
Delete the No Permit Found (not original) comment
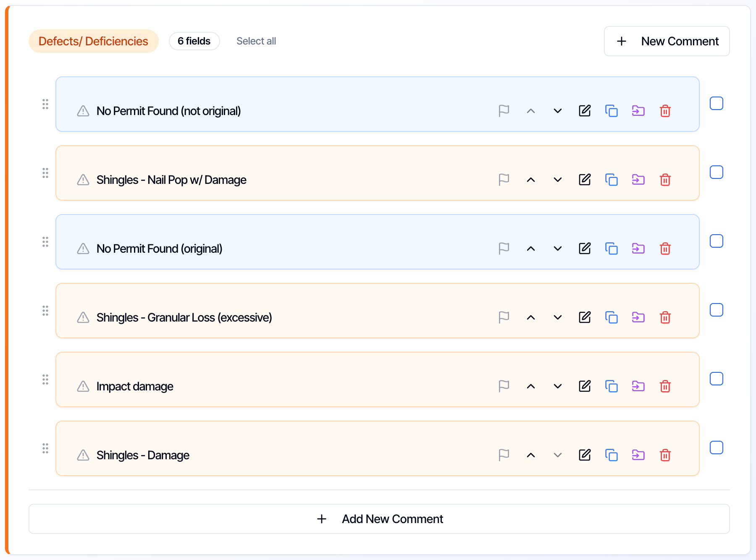point(665,111)
